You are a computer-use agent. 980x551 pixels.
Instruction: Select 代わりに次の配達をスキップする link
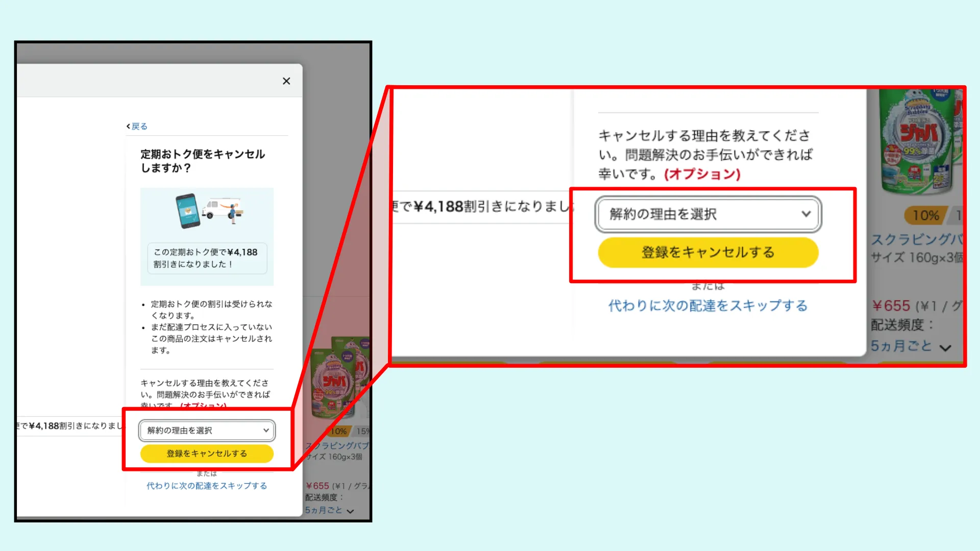click(206, 486)
